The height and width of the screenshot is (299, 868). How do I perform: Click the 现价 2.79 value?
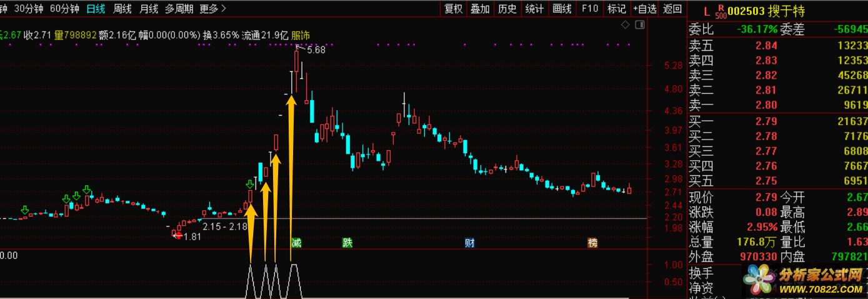(767, 197)
